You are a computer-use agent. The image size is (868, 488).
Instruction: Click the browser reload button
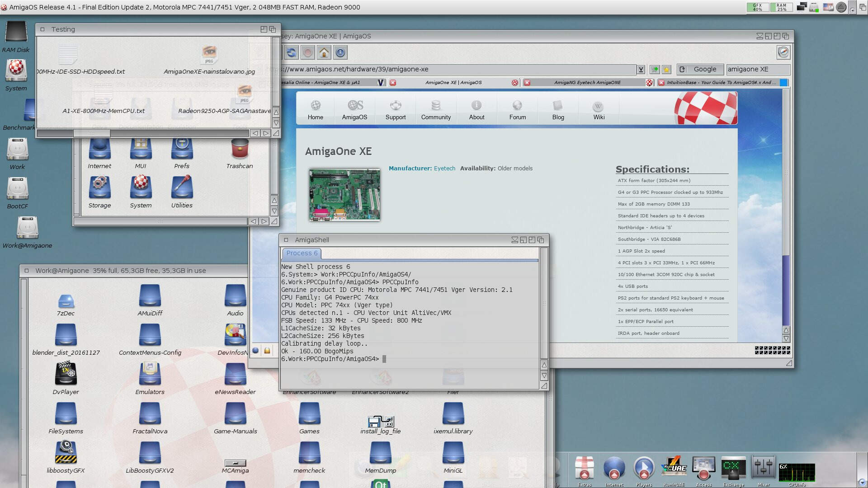[292, 53]
